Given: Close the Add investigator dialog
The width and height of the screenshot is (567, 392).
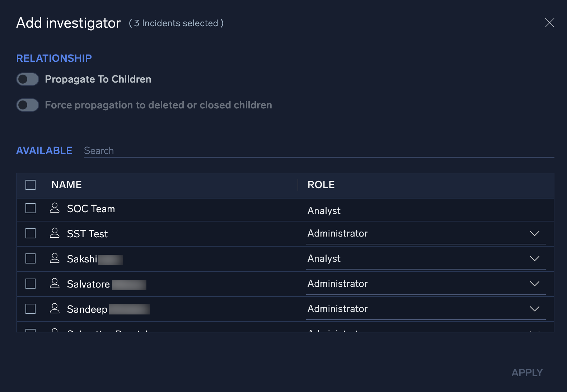Looking at the screenshot, I should [x=550, y=23].
